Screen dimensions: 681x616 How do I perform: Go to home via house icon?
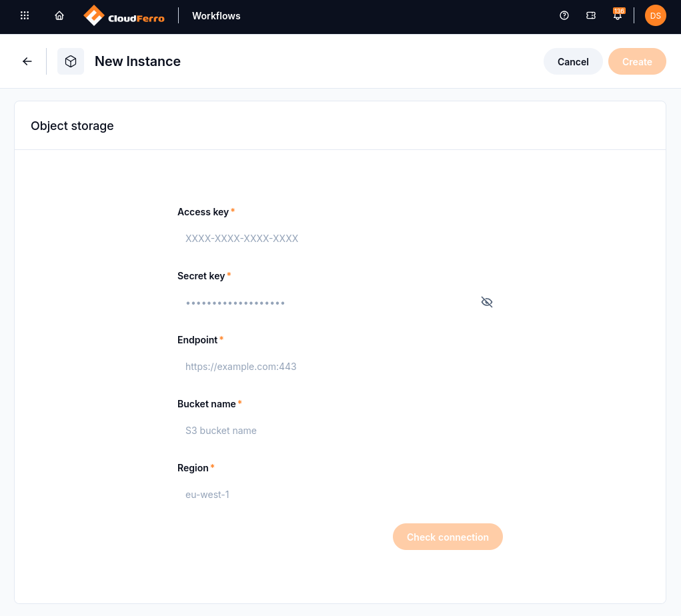[x=59, y=15]
